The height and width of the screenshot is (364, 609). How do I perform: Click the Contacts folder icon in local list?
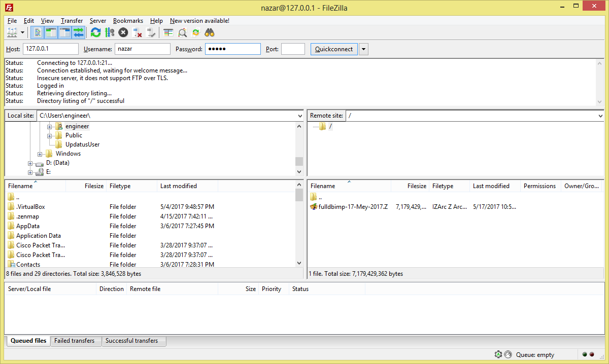pos(11,264)
